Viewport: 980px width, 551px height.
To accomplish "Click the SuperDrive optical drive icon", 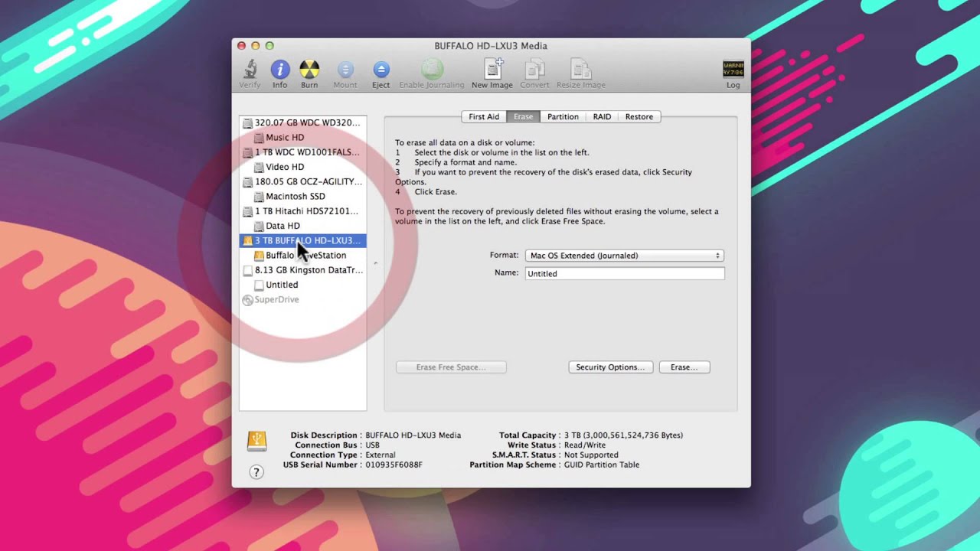I will coord(247,300).
